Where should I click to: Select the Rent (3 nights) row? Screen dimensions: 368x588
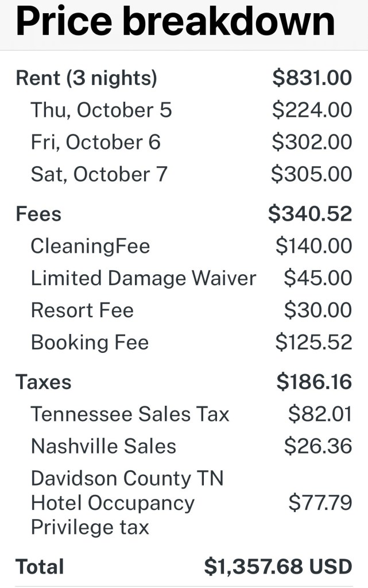click(86, 78)
